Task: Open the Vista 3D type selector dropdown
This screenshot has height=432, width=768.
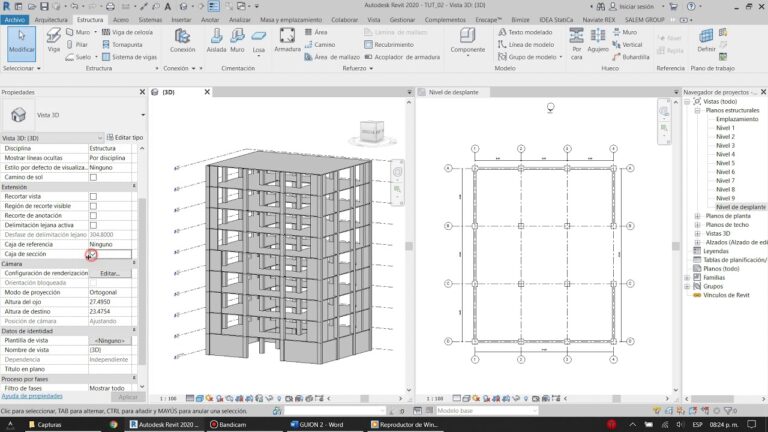Action: point(143,115)
